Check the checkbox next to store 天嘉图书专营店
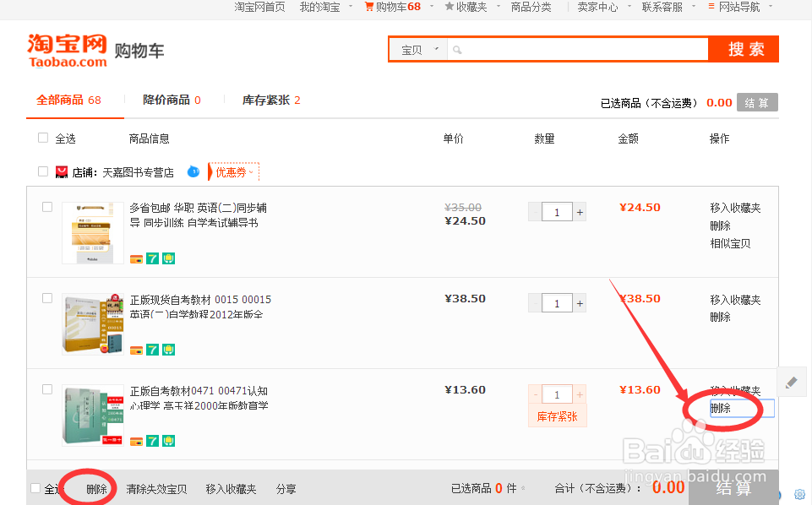The height and width of the screenshot is (505, 812). coord(42,171)
